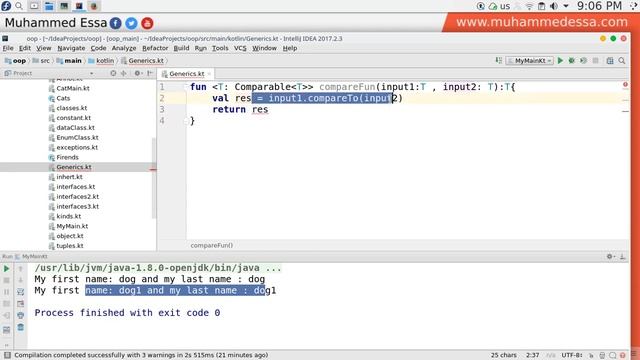Click the system volume icon
This screenshot has width=640, height=360.
click(x=553, y=6)
